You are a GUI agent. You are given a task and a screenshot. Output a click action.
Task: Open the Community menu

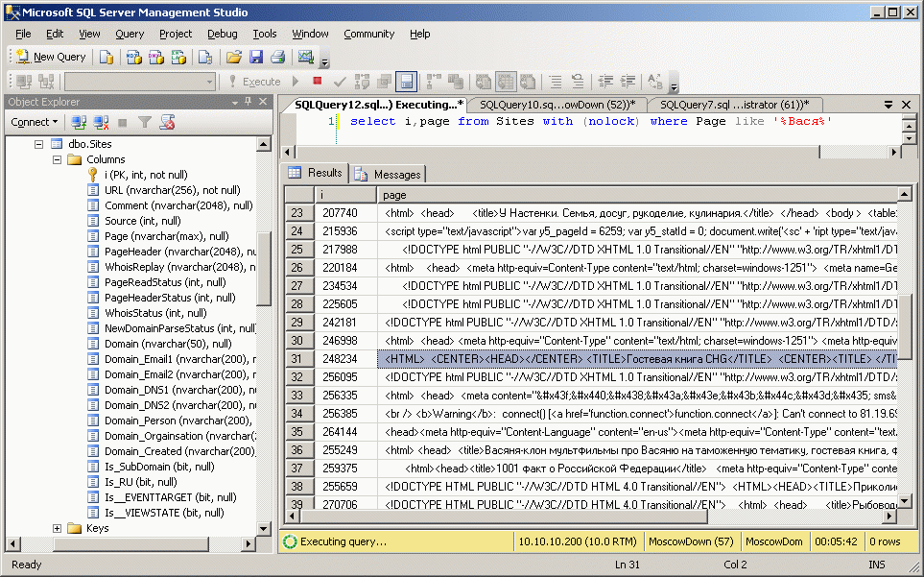pos(368,34)
